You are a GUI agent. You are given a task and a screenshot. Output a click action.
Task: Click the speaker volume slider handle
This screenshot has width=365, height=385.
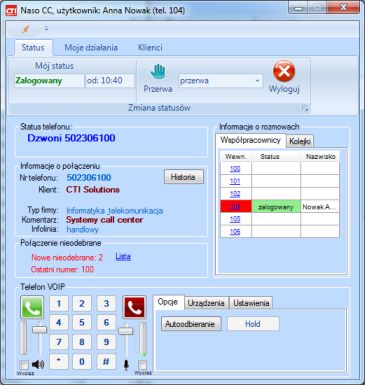(x=40, y=330)
